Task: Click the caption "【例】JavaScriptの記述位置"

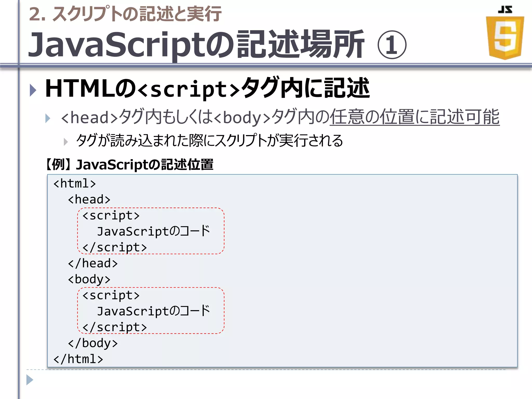Action: [129, 164]
